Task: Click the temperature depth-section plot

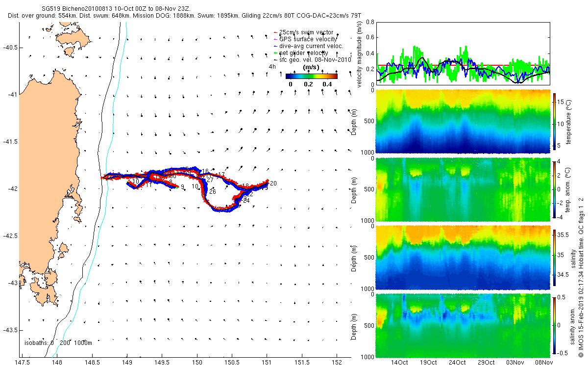Action: pos(463,122)
